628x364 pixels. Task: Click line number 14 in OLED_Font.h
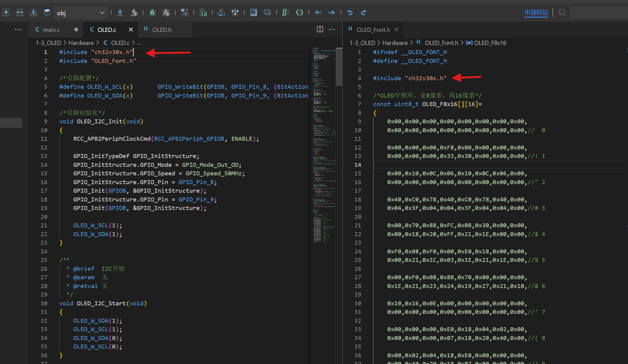coord(358,165)
